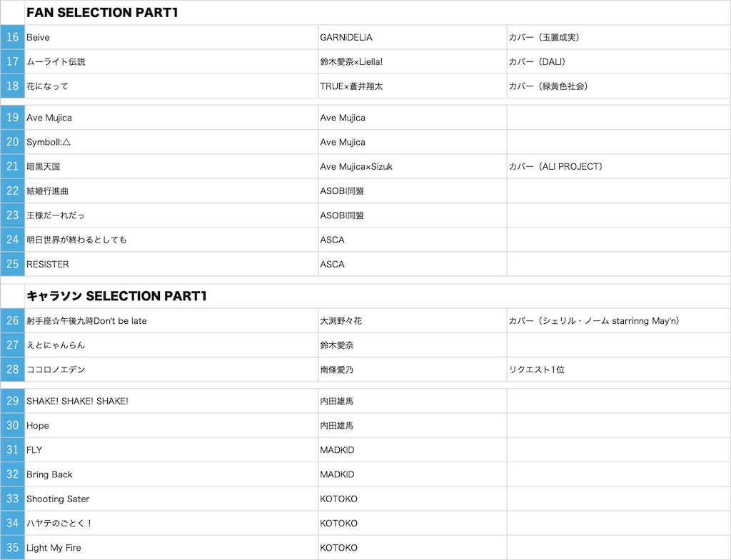
Task: Select the リクエスト1位 note cell
Action: pyautogui.click(x=619, y=370)
